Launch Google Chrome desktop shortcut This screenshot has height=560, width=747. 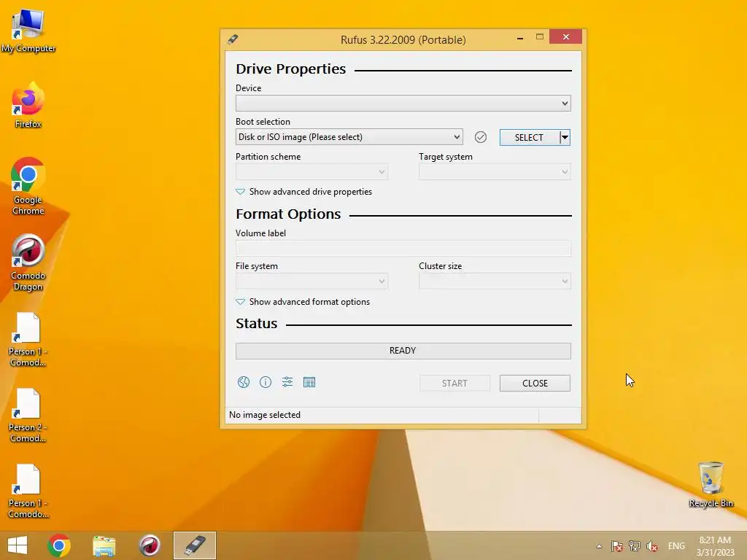tap(28, 186)
